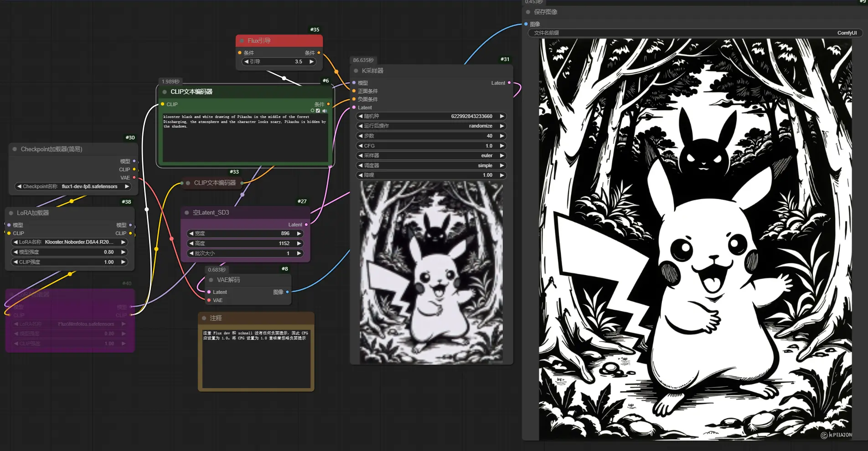Increase 模型强度 on LoRA加载器 #38

(123, 252)
